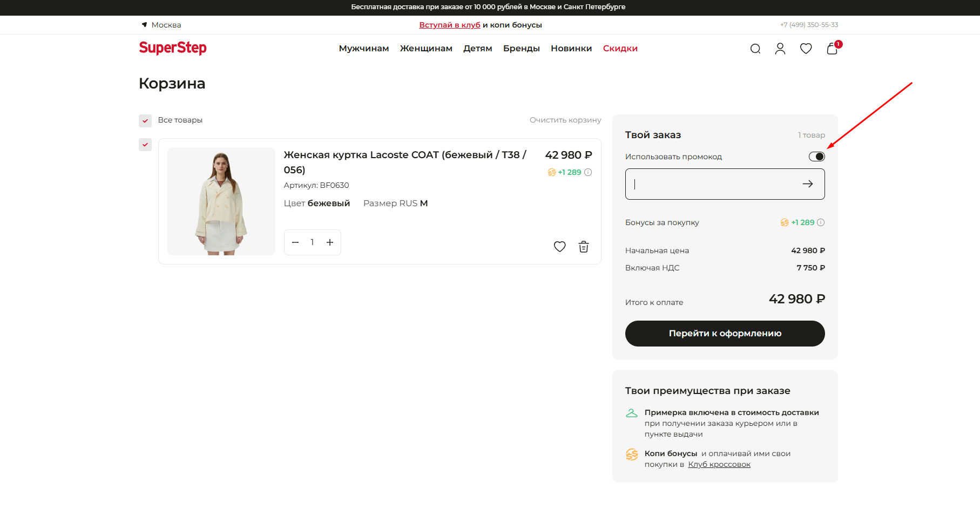Increase quantity with plus button
This screenshot has width=980, height=516.
click(x=330, y=242)
